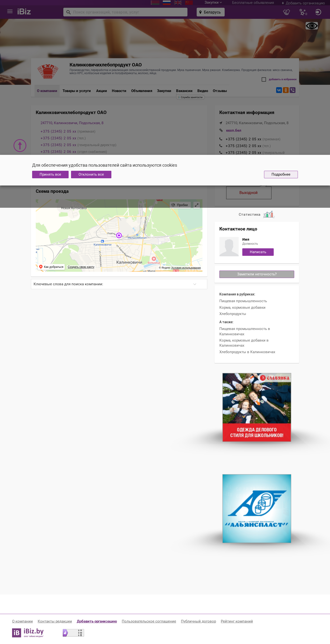Switch to Объявления tab

142,91
